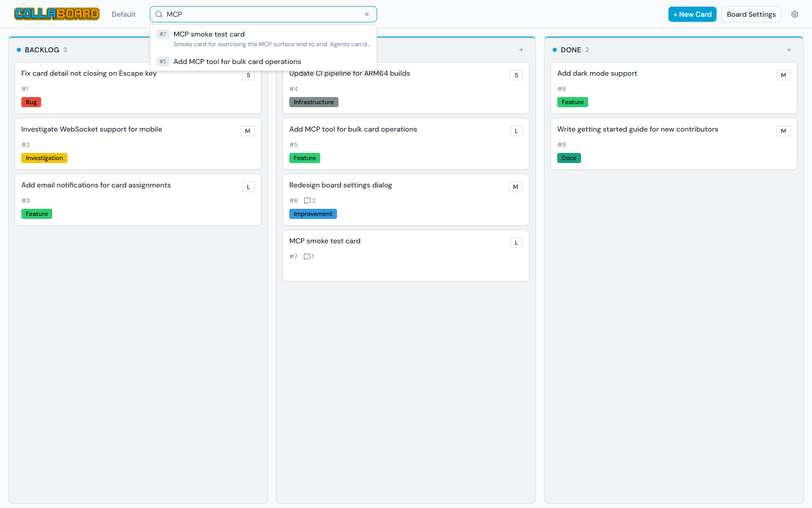Click the L size badge on email notifications card
The width and height of the screenshot is (812, 508).
tap(249, 187)
